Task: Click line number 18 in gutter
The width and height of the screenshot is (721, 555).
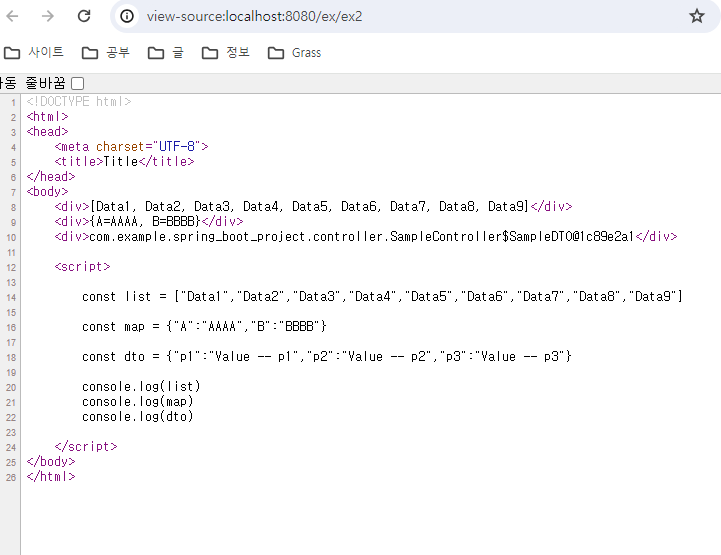Action: (11, 357)
